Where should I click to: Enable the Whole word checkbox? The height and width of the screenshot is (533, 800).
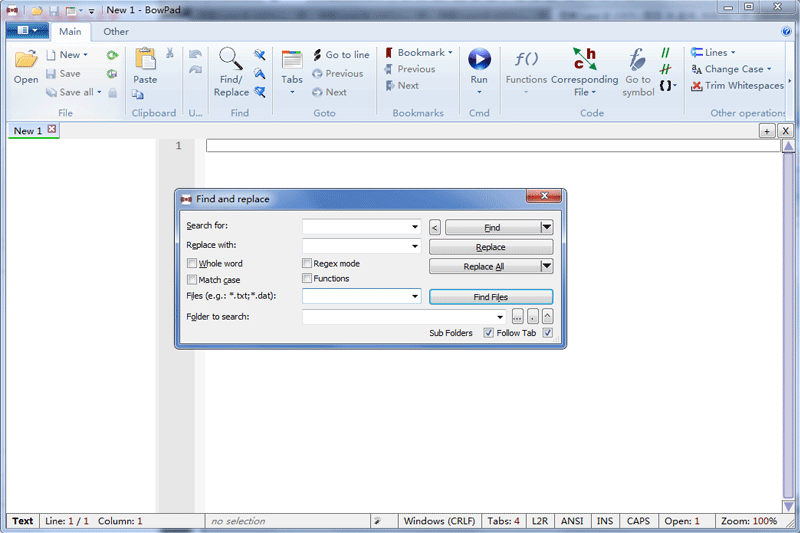point(192,263)
